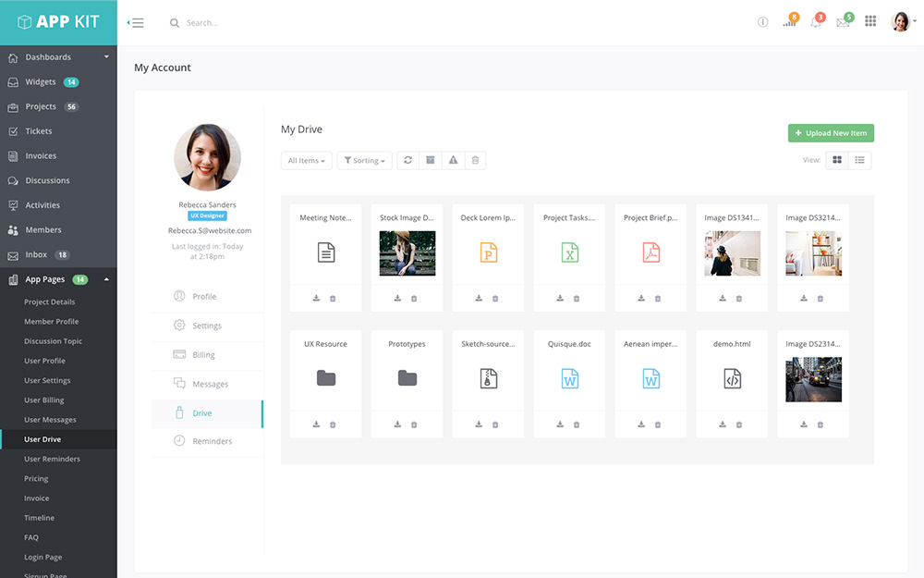Open the notifications bell icon

(816, 22)
